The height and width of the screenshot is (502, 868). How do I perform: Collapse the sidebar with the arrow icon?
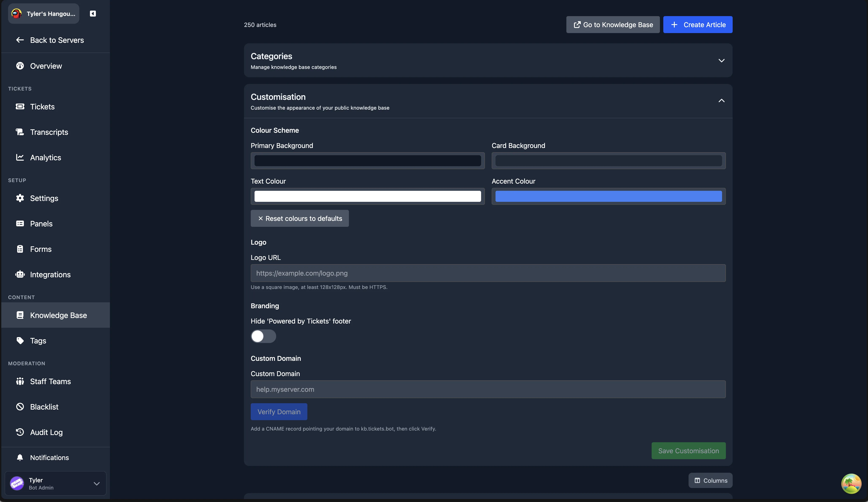click(93, 13)
